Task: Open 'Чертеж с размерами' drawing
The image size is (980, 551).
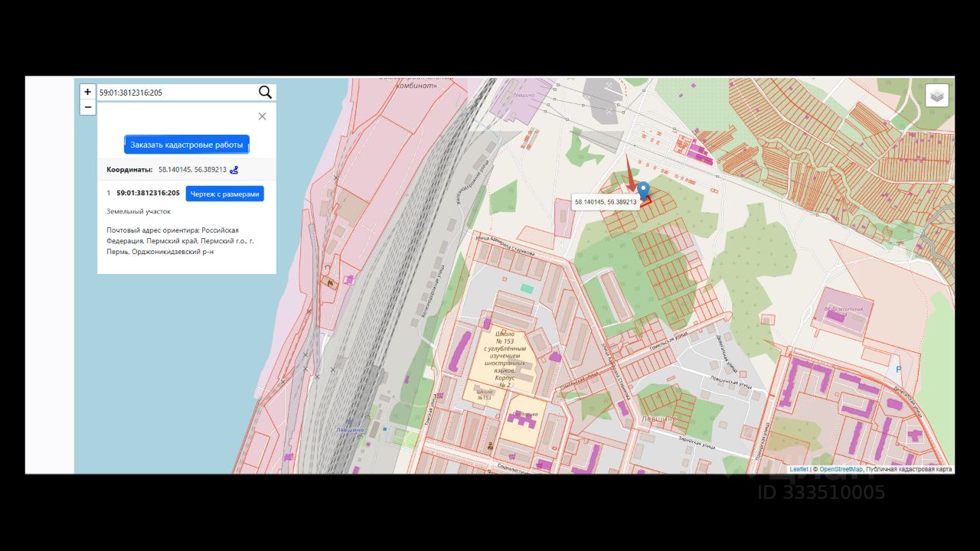Action: point(225,194)
